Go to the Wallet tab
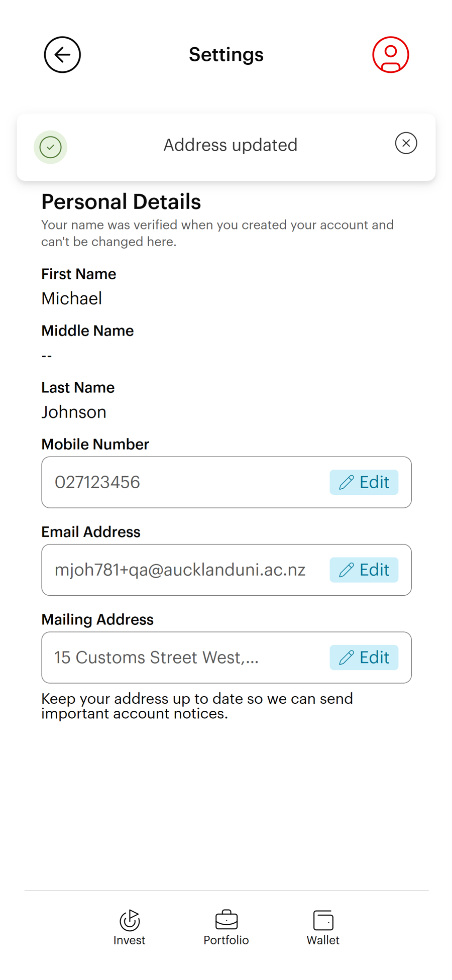Image resolution: width=452 pixels, height=980 pixels. coord(323,927)
